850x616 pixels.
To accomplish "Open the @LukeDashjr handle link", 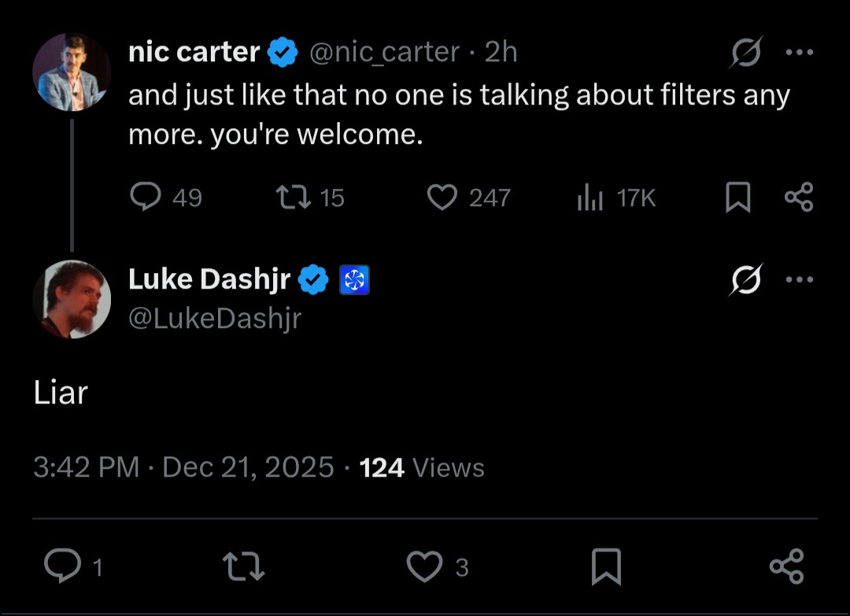I will (x=215, y=319).
